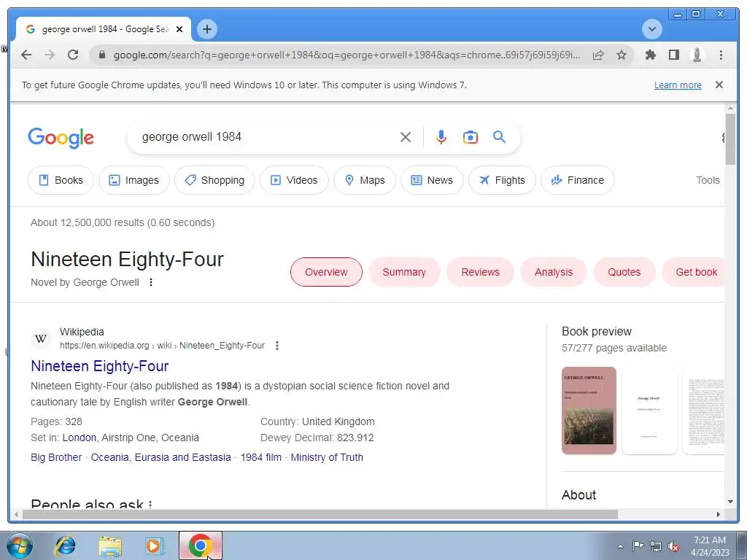Go back to the previous page
Viewport: 747px width, 560px height.
coord(26,55)
